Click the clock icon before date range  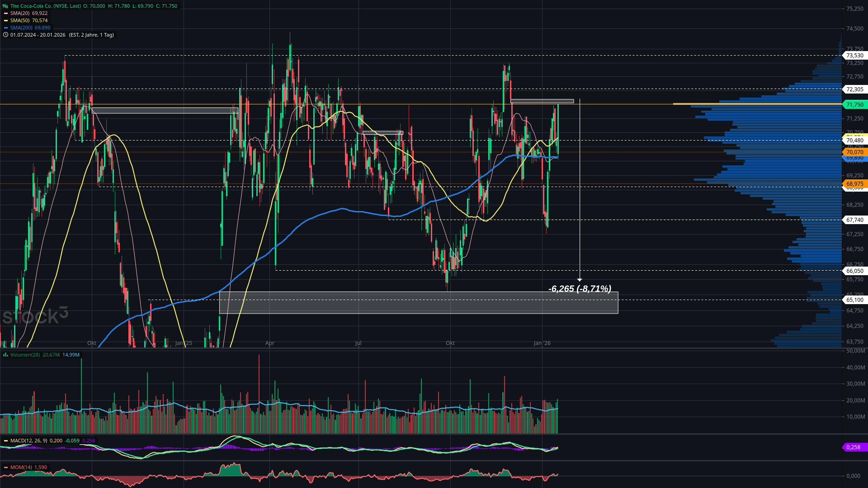coord(5,35)
